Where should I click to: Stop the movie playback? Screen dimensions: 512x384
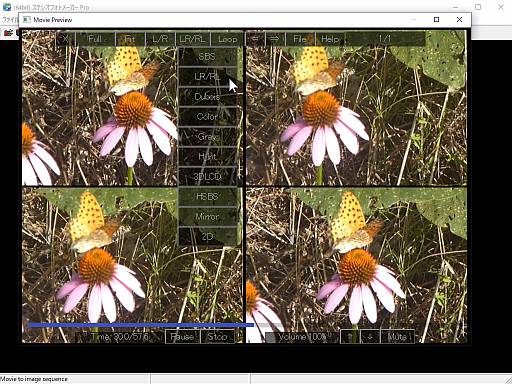coord(217,337)
